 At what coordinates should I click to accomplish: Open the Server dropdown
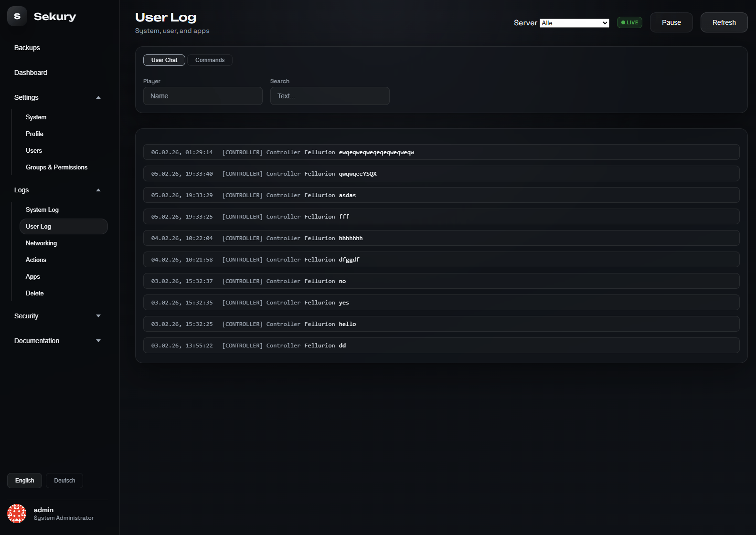574,23
